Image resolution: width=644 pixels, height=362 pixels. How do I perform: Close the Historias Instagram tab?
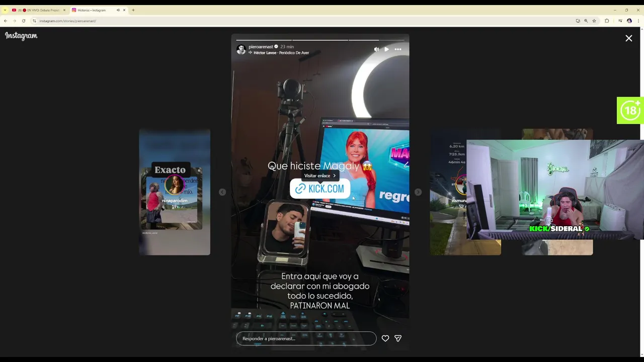[124, 10]
